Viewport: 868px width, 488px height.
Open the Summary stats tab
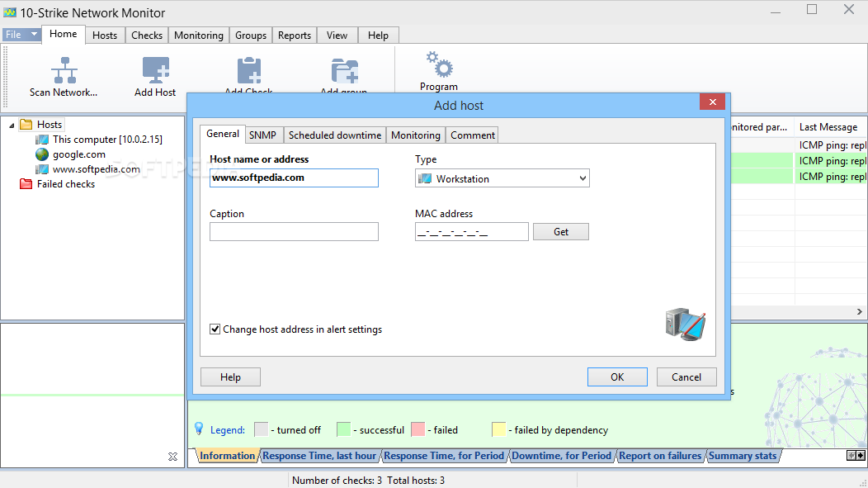pyautogui.click(x=743, y=455)
